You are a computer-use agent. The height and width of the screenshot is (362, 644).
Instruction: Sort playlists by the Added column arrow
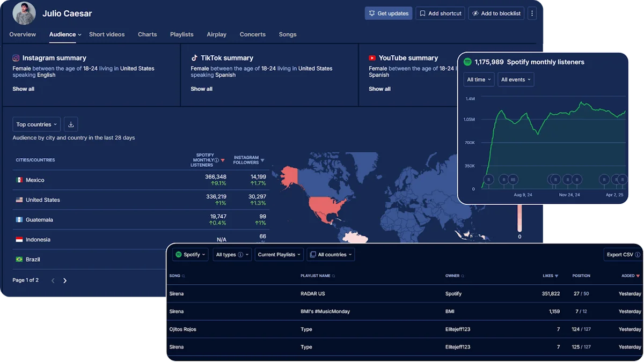click(x=638, y=276)
